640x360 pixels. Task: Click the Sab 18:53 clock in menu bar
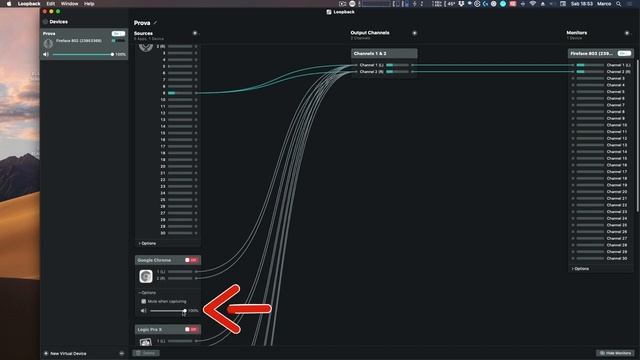(x=581, y=4)
